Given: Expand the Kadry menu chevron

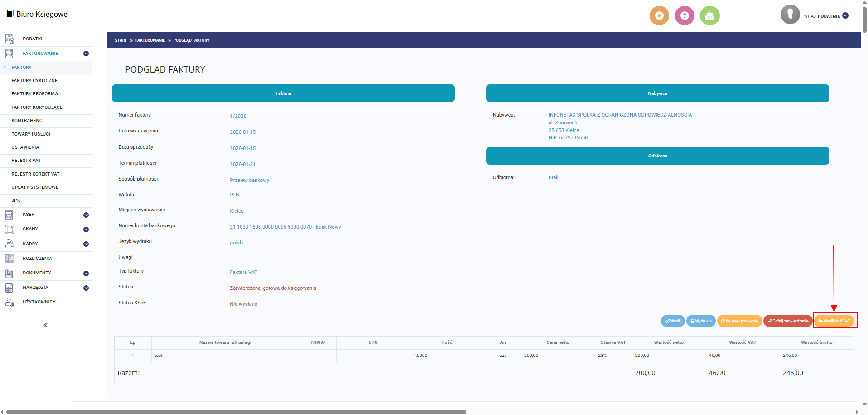Looking at the screenshot, I should pyautogui.click(x=86, y=244).
